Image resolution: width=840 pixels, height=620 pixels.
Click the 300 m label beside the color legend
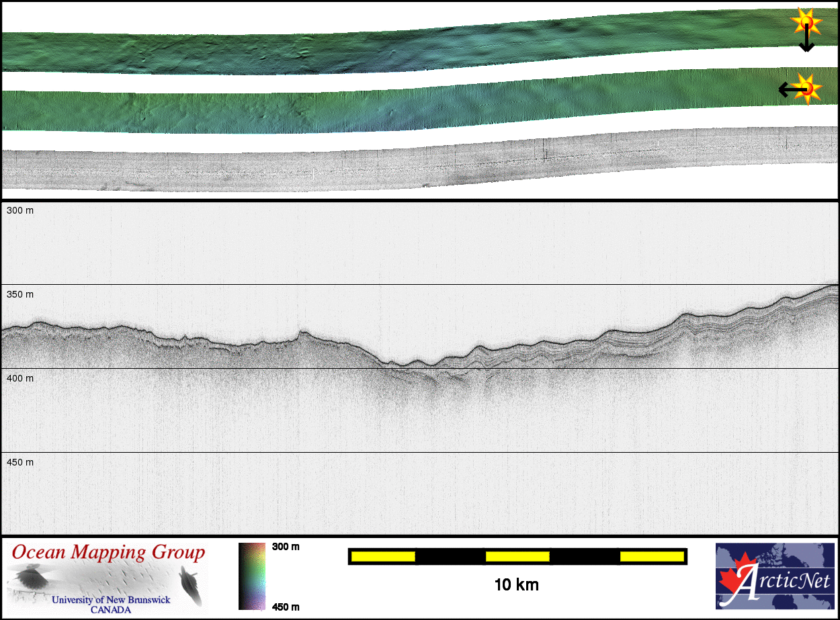[285, 547]
